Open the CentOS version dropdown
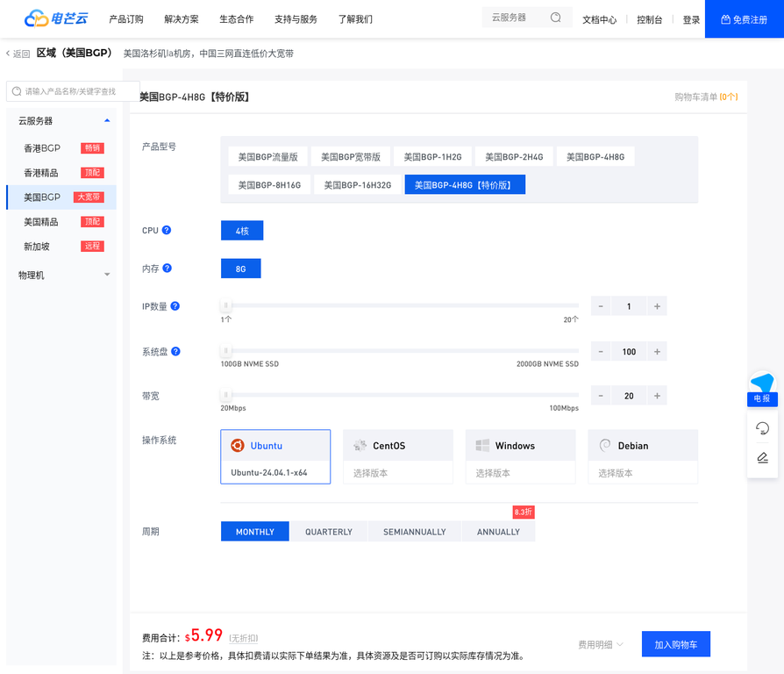 point(397,473)
